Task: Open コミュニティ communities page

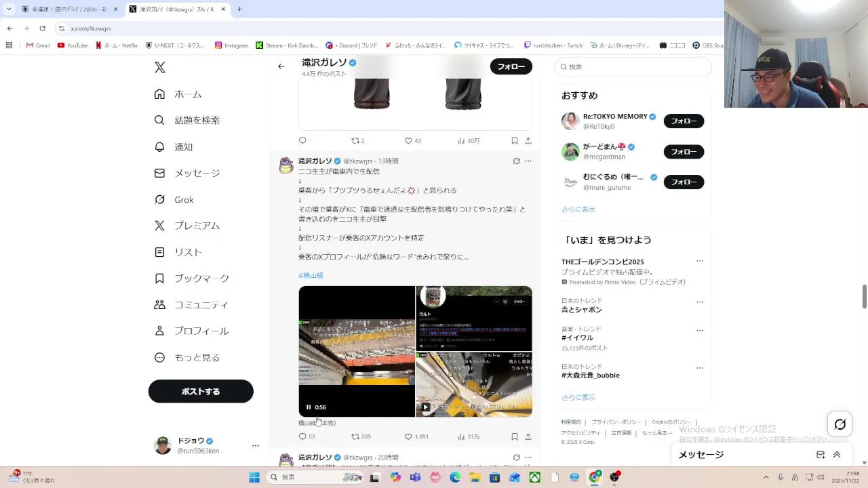Action: (x=191, y=305)
